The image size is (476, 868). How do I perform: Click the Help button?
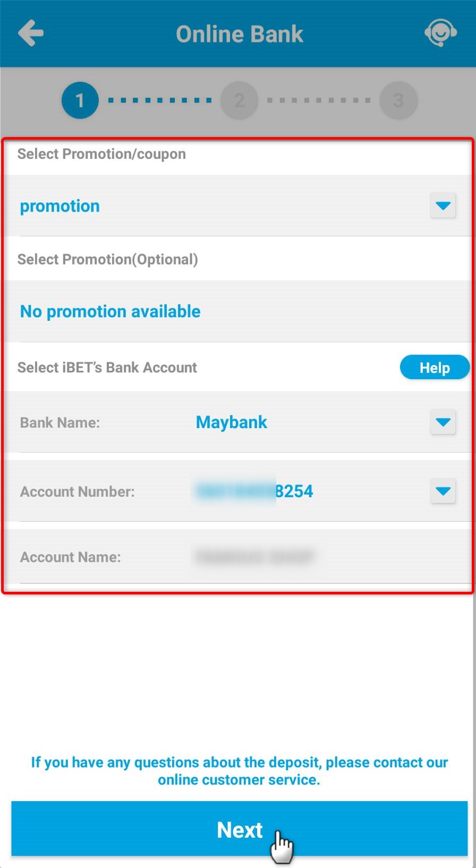[x=435, y=367]
